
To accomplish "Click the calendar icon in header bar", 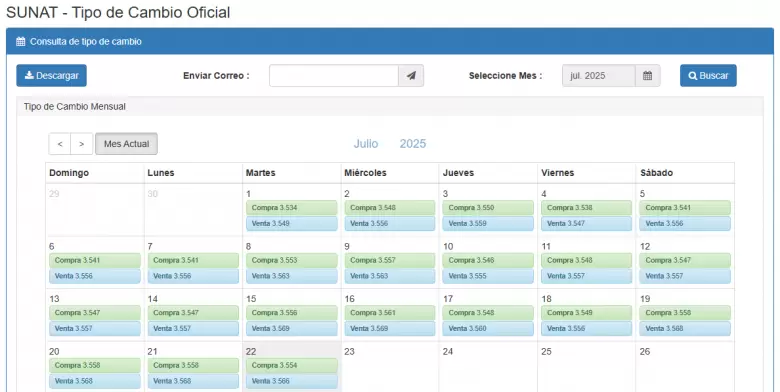I will [20, 42].
